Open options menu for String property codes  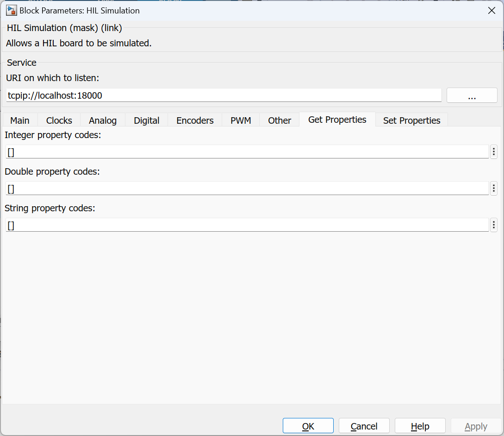click(493, 225)
